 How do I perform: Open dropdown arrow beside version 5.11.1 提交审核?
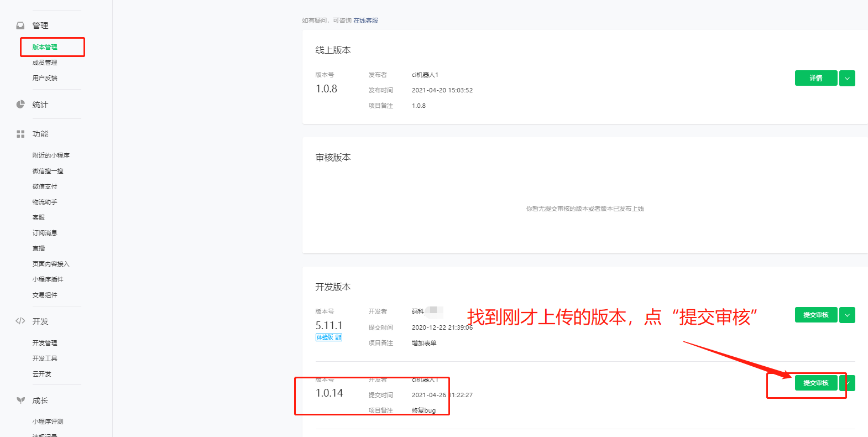click(847, 315)
